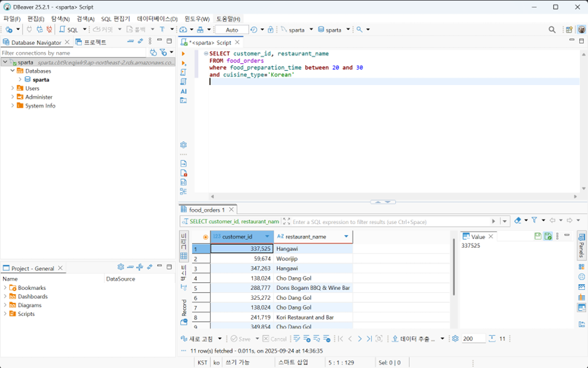This screenshot has height=368, width=588.
Task: Open the AI assistant icon in the editor sidebar
Action: [183, 91]
